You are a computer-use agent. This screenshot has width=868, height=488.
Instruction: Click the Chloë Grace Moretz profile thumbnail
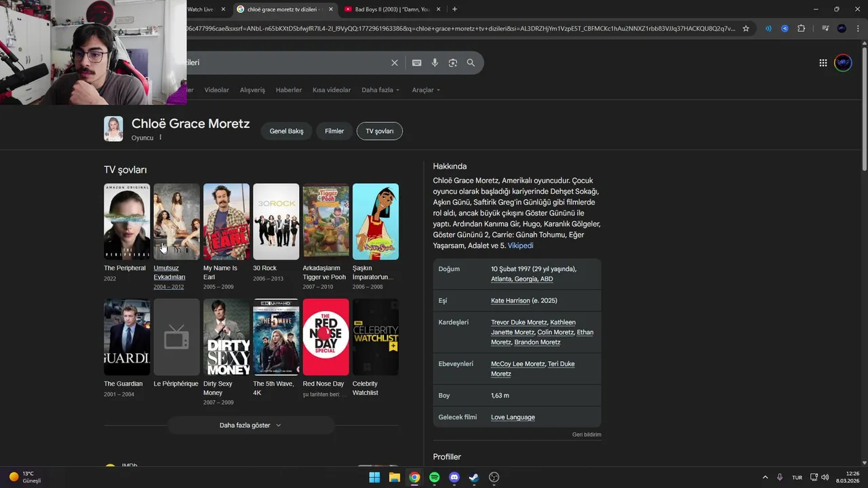point(113,129)
